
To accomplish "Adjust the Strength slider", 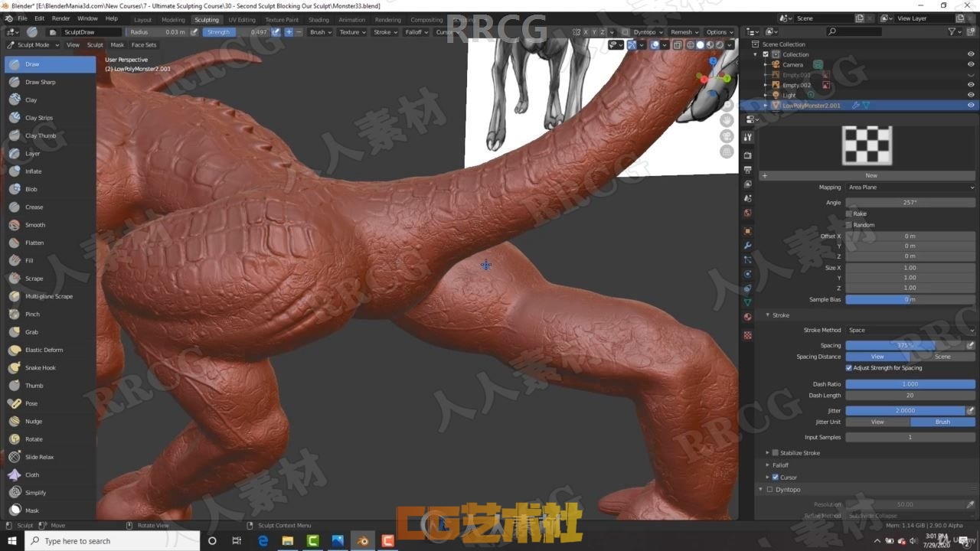I will [x=237, y=32].
